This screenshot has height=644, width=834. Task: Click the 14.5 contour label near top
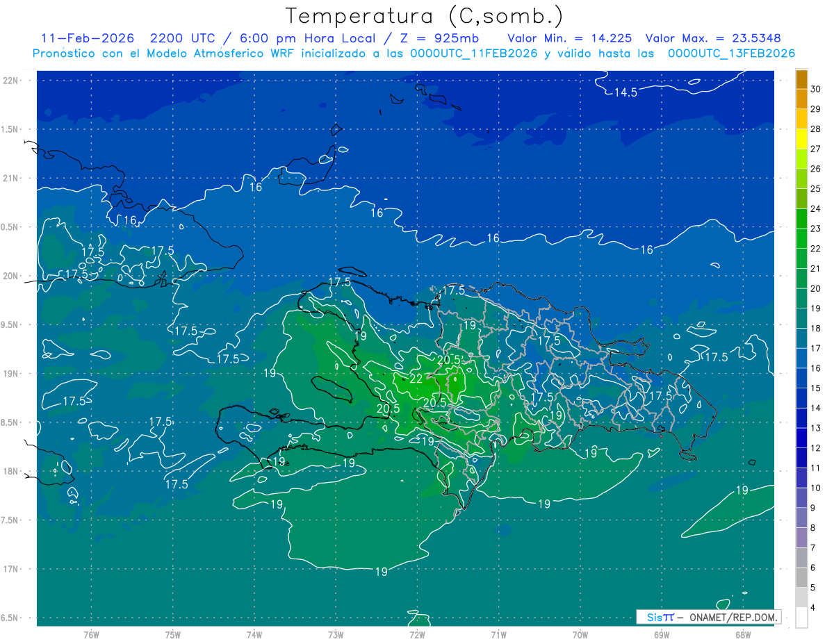click(x=625, y=92)
